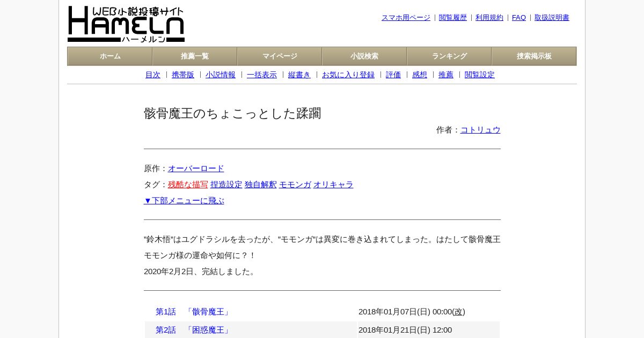
Task: Open chapter 第2話 「困惑魔王」
Action: click(193, 330)
